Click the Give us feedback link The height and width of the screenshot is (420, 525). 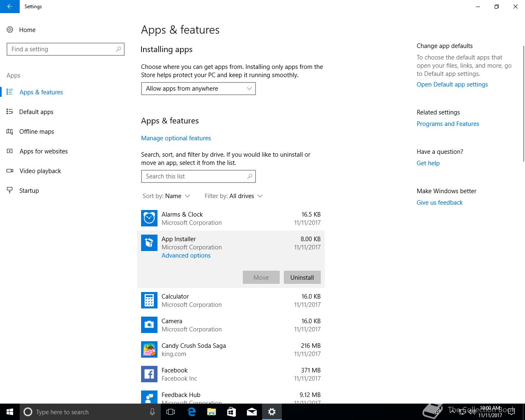click(440, 202)
